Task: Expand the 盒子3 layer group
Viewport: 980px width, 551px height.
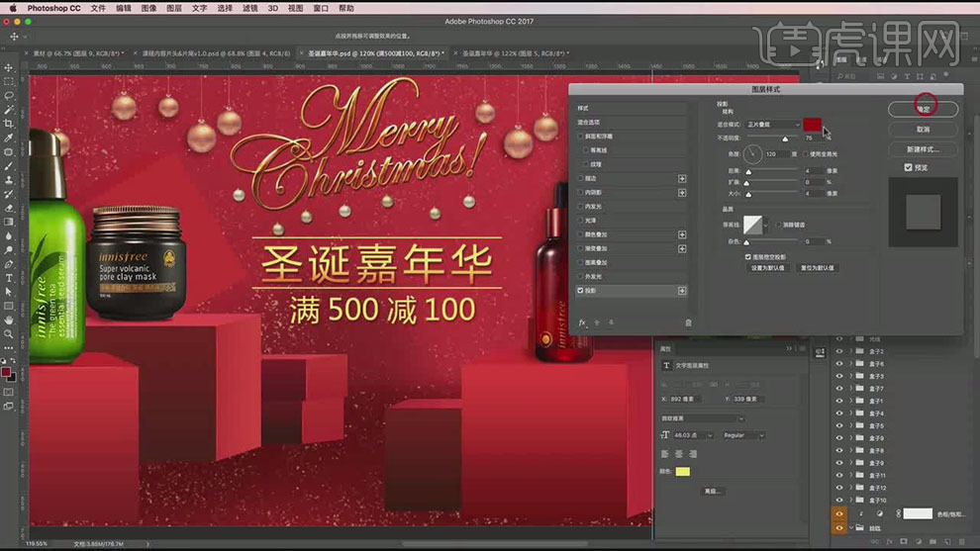Action: [850, 376]
